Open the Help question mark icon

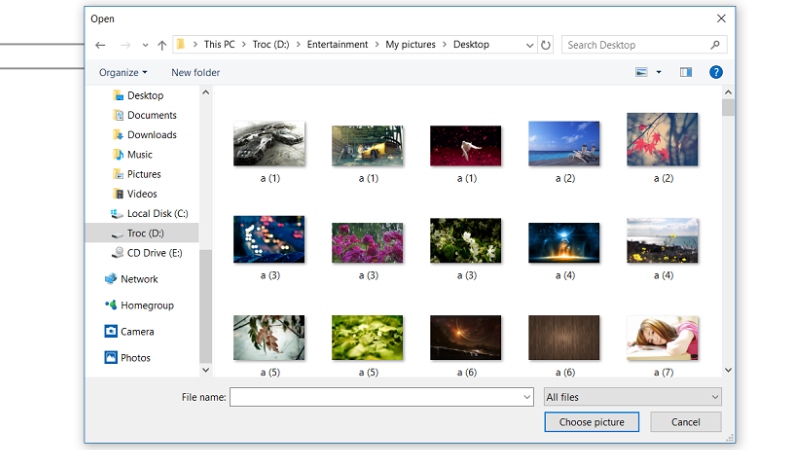point(716,72)
